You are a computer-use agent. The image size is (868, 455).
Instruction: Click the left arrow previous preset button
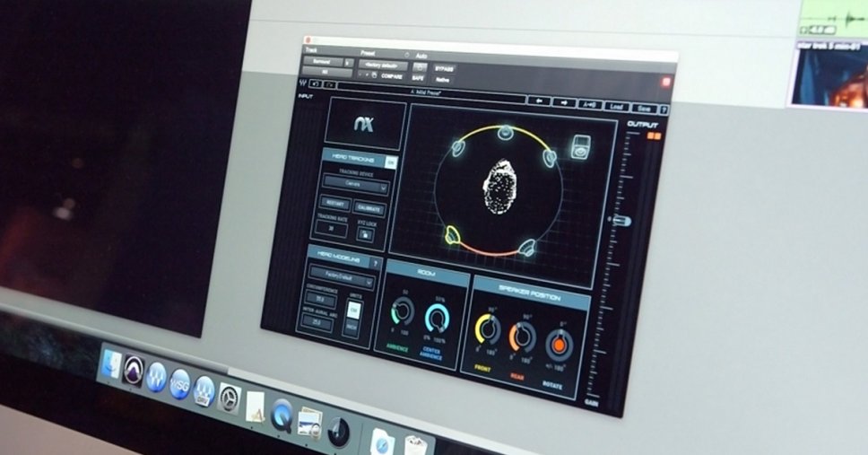[x=539, y=101]
